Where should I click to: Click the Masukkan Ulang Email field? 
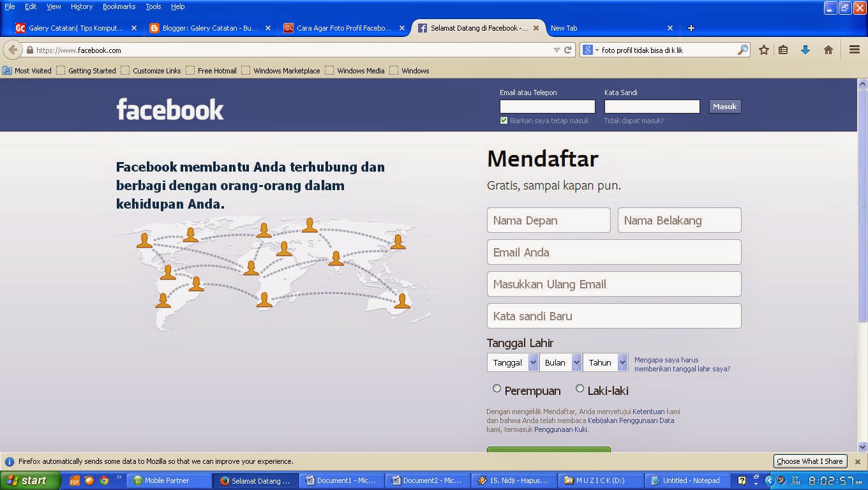(614, 284)
